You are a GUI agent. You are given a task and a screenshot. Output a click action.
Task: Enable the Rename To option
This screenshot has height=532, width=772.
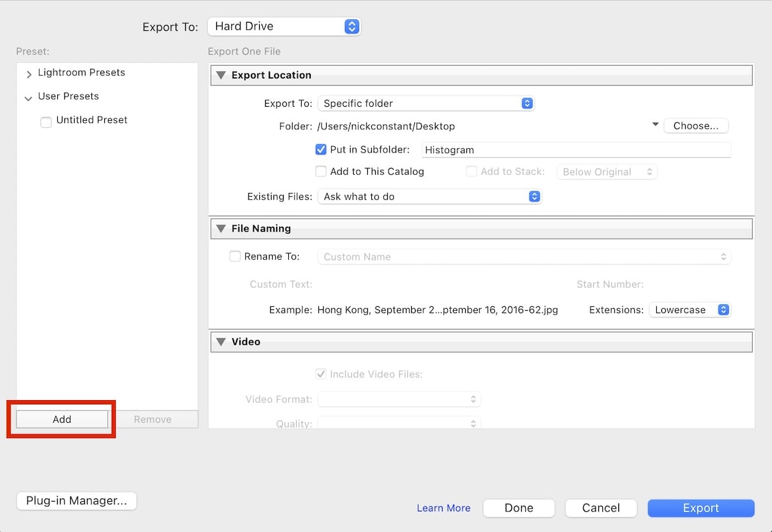[x=235, y=256]
